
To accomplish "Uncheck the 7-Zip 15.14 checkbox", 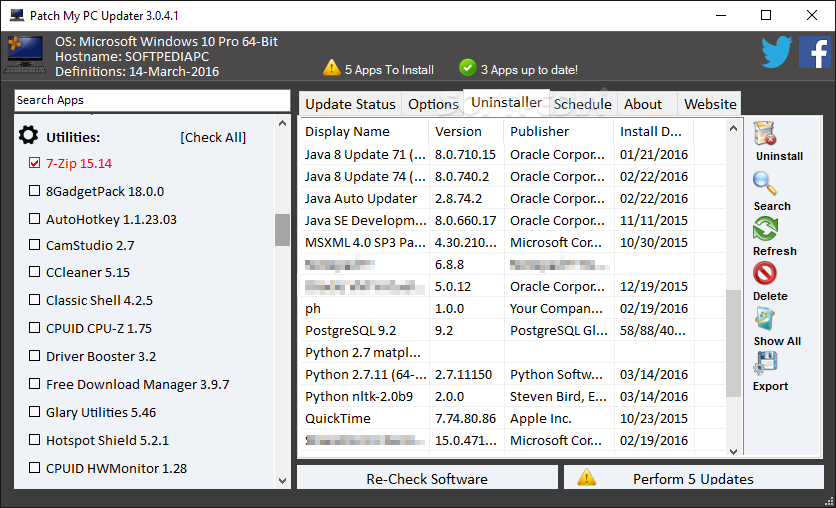I will (x=34, y=163).
